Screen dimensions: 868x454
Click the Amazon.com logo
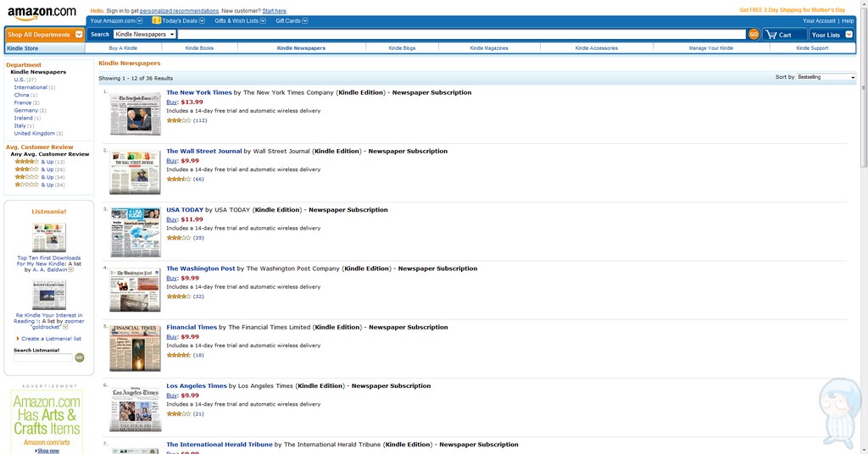pos(42,13)
